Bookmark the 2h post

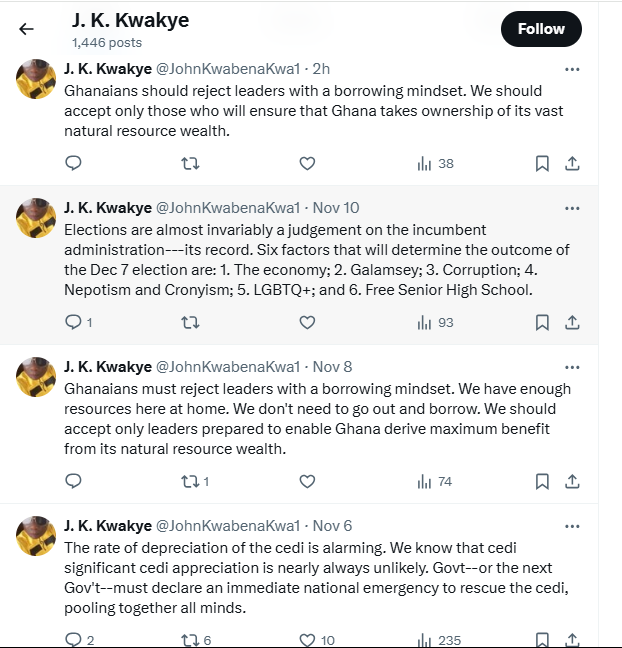542,164
